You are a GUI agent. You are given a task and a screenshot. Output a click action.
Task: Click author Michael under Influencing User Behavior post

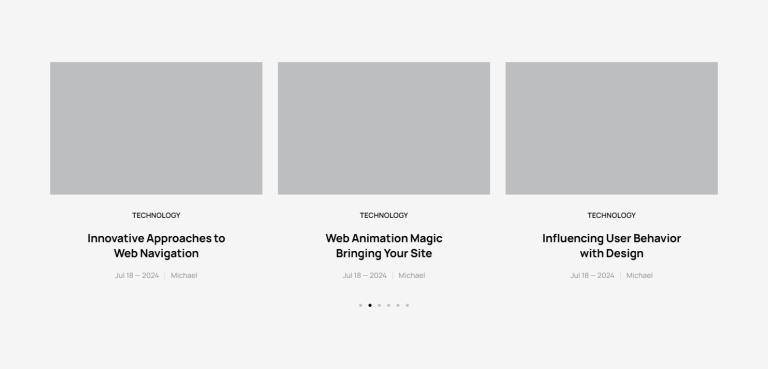click(639, 275)
